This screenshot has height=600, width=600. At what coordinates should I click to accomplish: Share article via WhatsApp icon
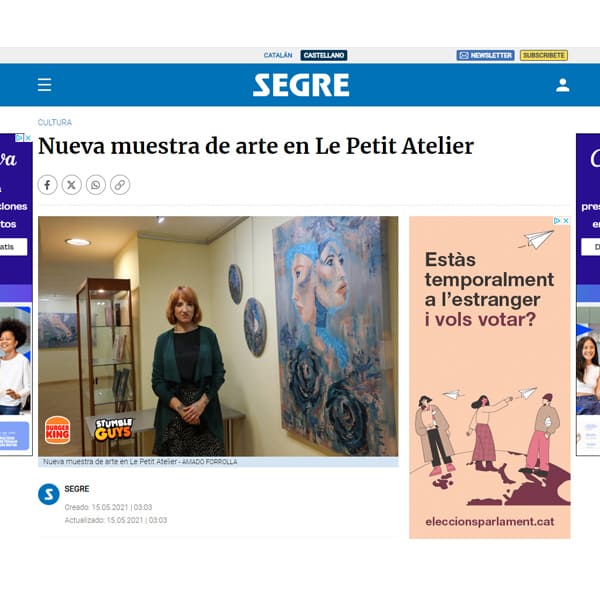[x=96, y=185]
